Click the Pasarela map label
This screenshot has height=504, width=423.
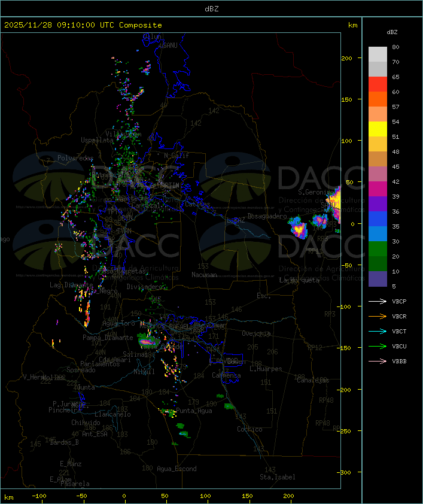point(75,484)
